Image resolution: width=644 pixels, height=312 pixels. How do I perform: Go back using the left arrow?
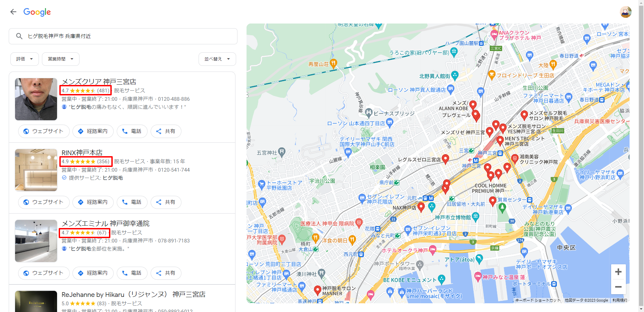pyautogui.click(x=13, y=12)
